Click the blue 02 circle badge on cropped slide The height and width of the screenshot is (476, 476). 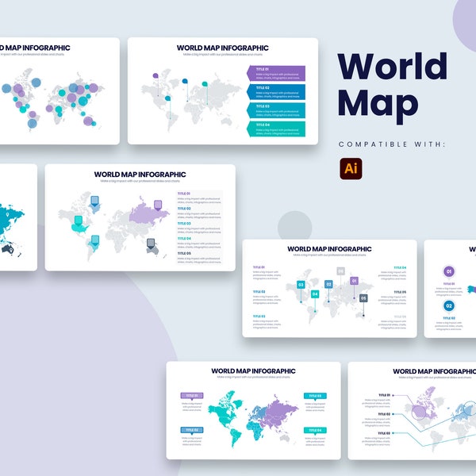[449, 305]
